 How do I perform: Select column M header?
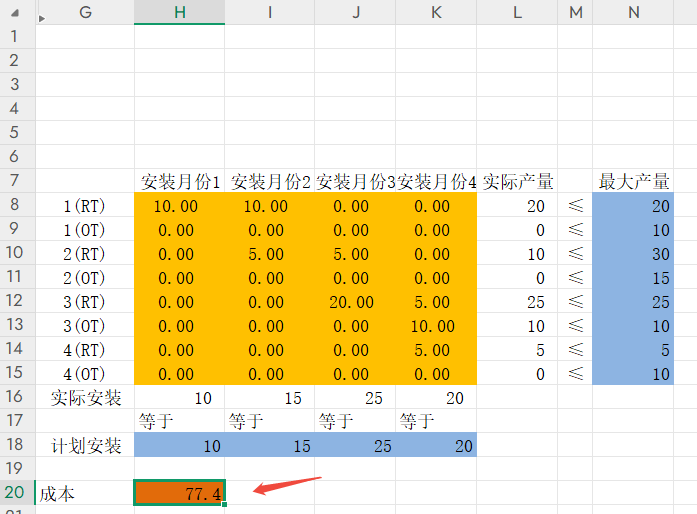[575, 12]
